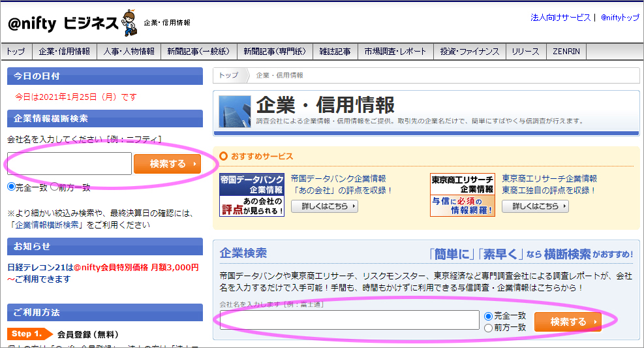Open the 人事・人物情報 navigation tab
644x348 pixels.
tap(129, 52)
